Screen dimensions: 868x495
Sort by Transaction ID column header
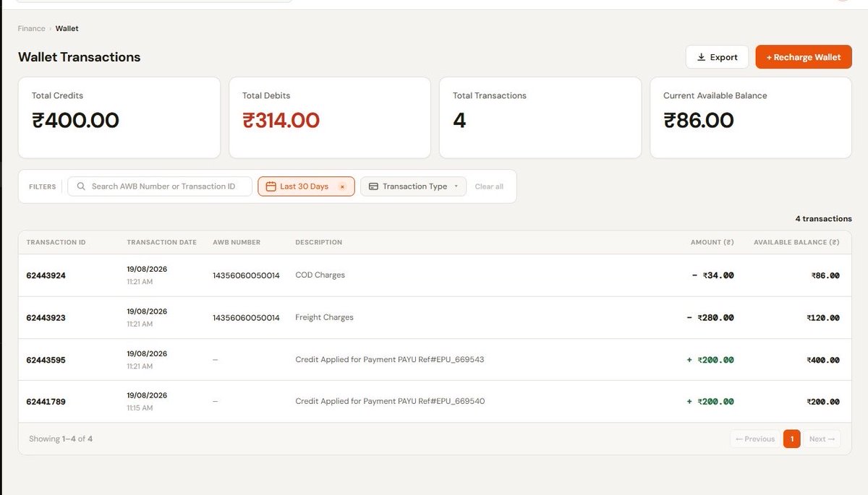56,242
